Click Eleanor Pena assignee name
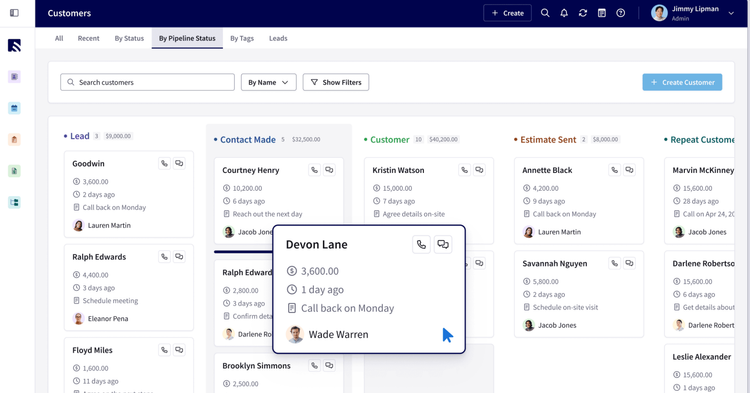The image size is (750, 393). (108, 318)
